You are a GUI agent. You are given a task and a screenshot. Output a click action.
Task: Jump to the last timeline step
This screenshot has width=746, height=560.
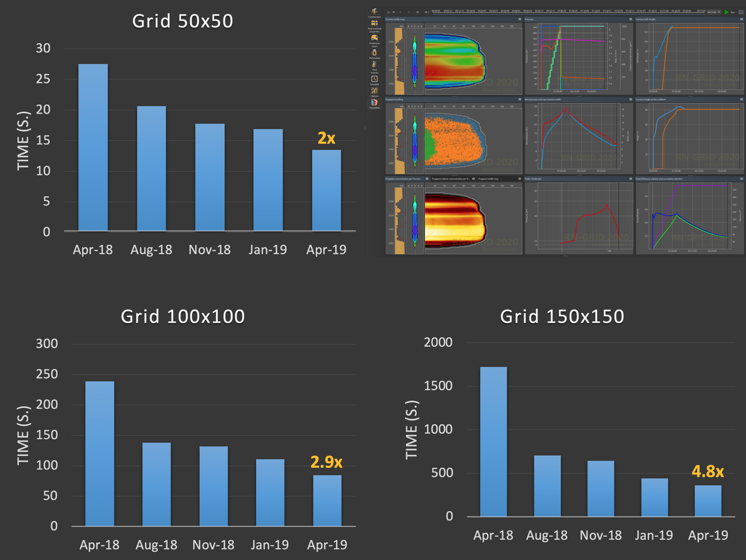427,12
